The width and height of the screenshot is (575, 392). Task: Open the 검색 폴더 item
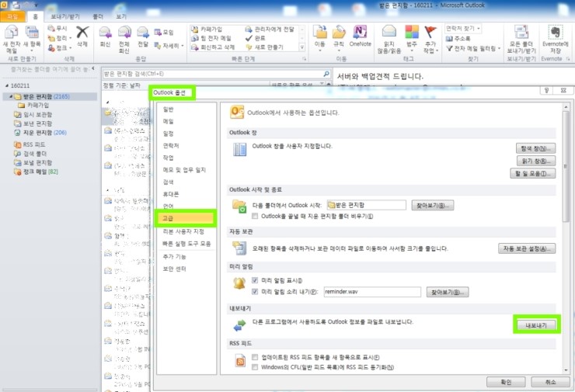(x=30, y=154)
